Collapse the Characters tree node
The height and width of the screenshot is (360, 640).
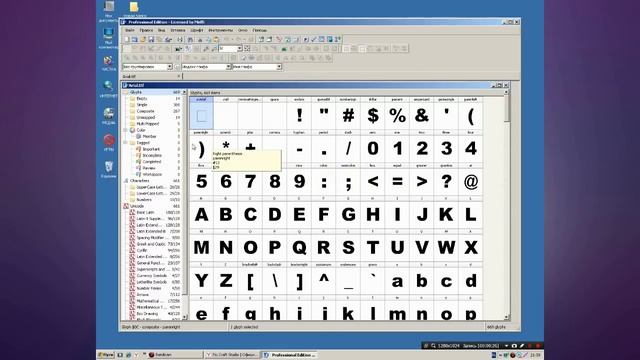(x=126, y=180)
